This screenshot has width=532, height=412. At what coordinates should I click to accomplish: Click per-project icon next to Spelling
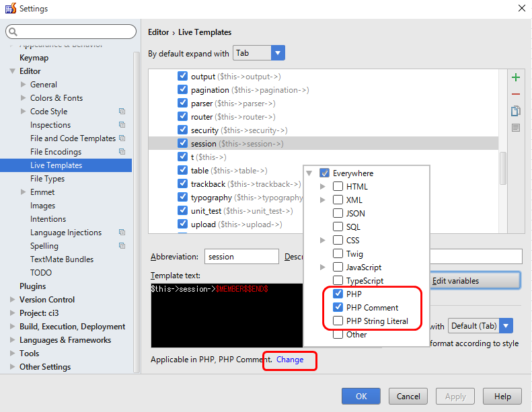pos(122,245)
